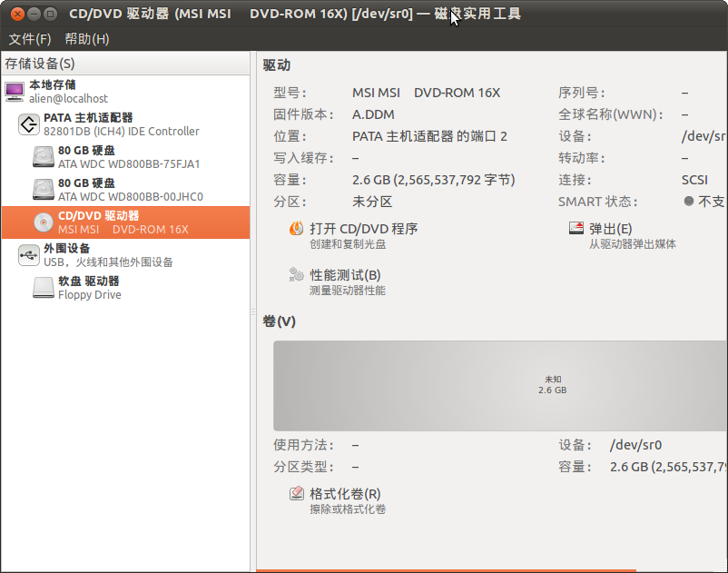The width and height of the screenshot is (728, 573).
Task: Click location value PATA 主机适配器 的端口 2
Action: pos(429,136)
